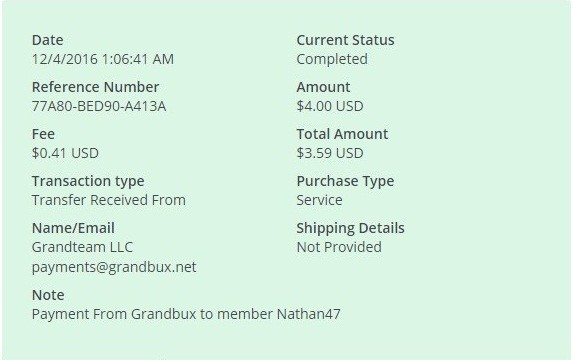573x360 pixels.
Task: Select the $4.00 USD amount value
Action: (x=330, y=106)
